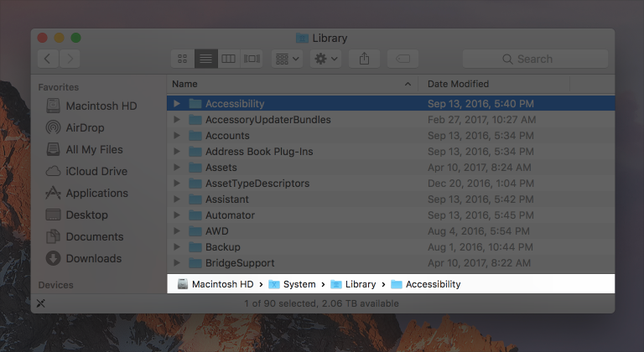Select the Accessibility folder icon in the list

[x=195, y=104]
